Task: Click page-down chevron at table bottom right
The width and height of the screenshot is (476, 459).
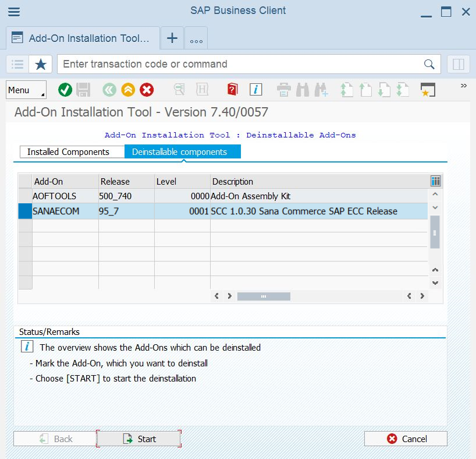Action: point(435,283)
